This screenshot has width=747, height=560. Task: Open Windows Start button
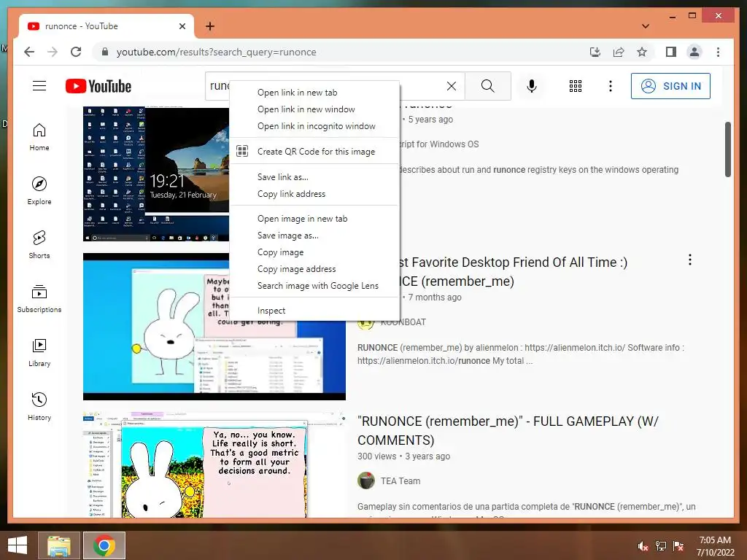point(18,545)
